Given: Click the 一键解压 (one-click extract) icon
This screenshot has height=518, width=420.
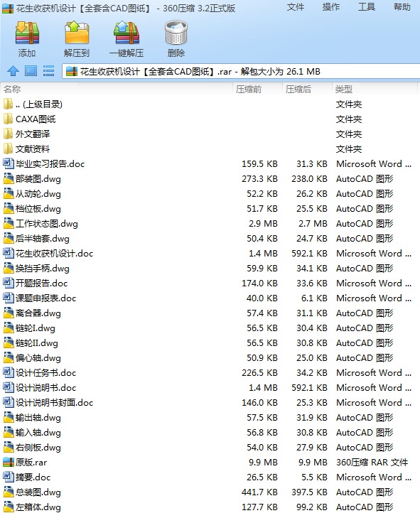Looking at the screenshot, I should pos(126,33).
